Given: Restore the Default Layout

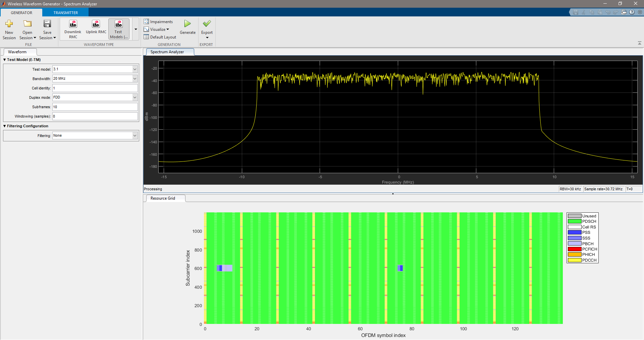Looking at the screenshot, I should pos(160,37).
